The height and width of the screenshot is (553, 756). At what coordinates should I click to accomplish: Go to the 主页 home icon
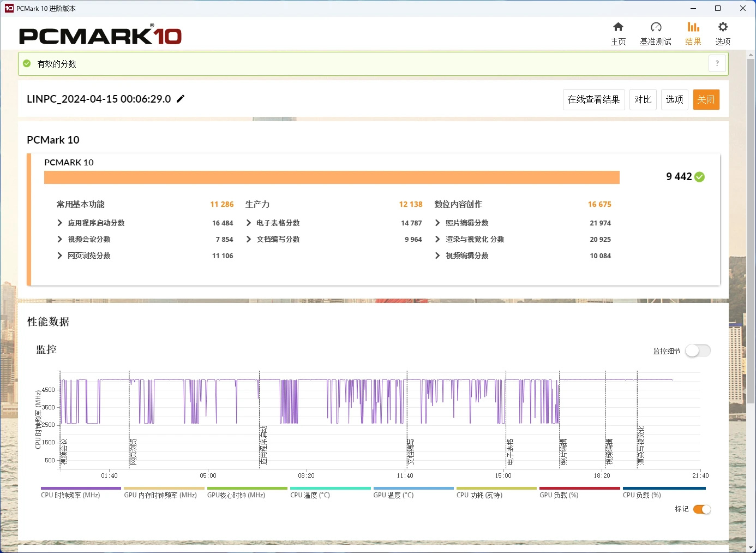click(x=618, y=27)
